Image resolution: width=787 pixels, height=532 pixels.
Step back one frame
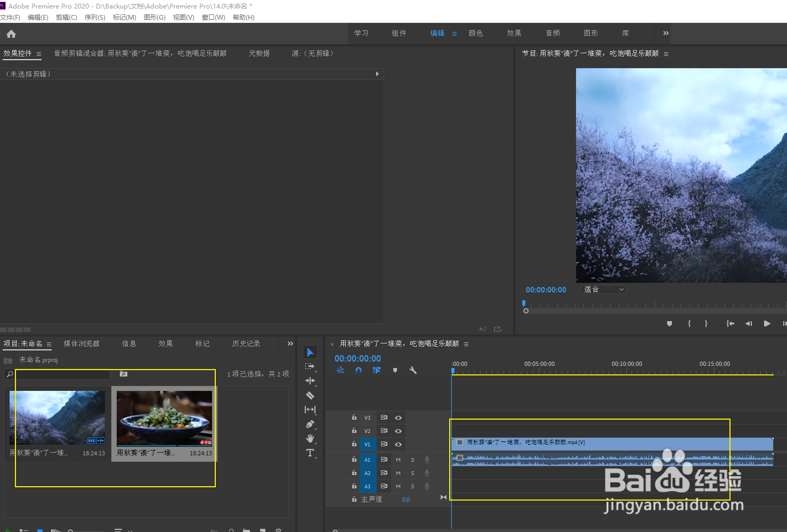click(x=749, y=323)
